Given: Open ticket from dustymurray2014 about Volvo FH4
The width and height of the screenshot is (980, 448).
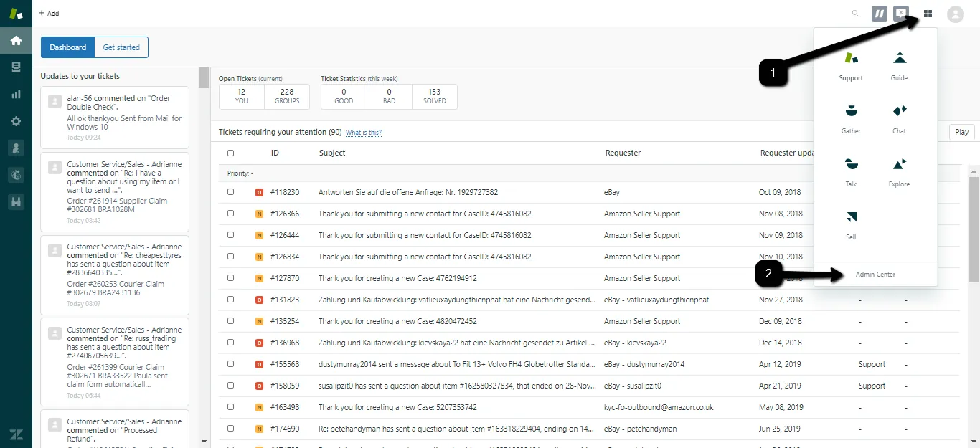Looking at the screenshot, I should 457,364.
